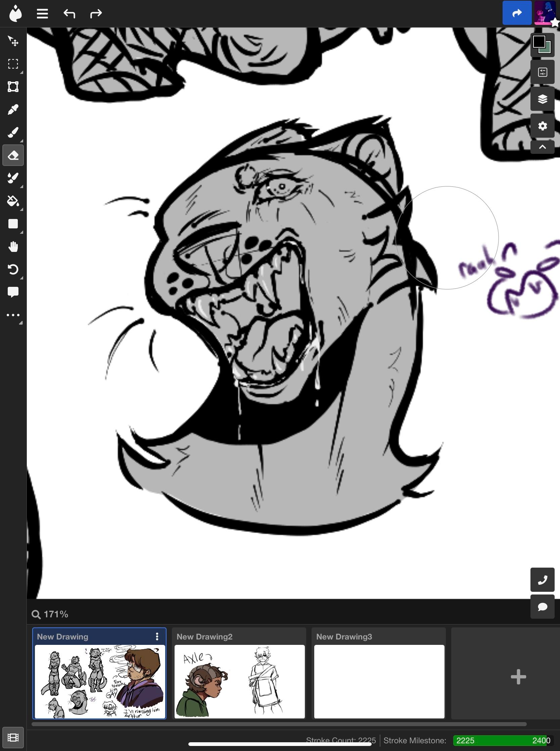Redo the undone stroke
Screen dimensions: 560x751
(96, 13)
